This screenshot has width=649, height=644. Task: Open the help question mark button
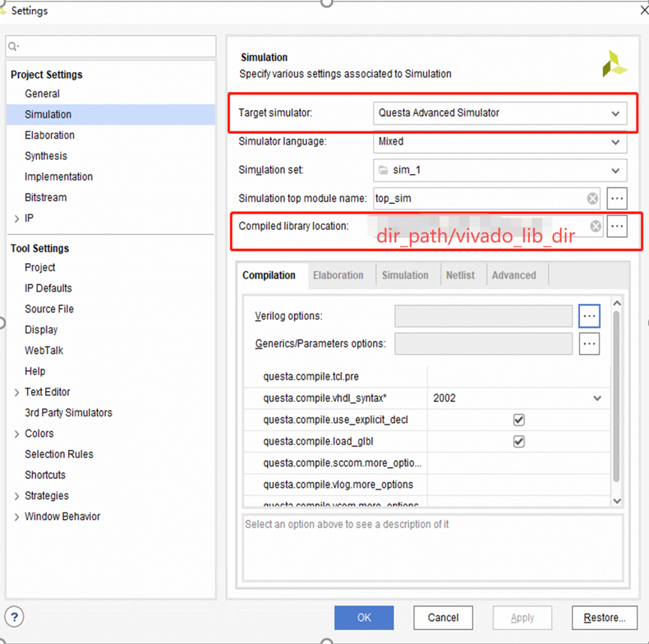pos(14,617)
